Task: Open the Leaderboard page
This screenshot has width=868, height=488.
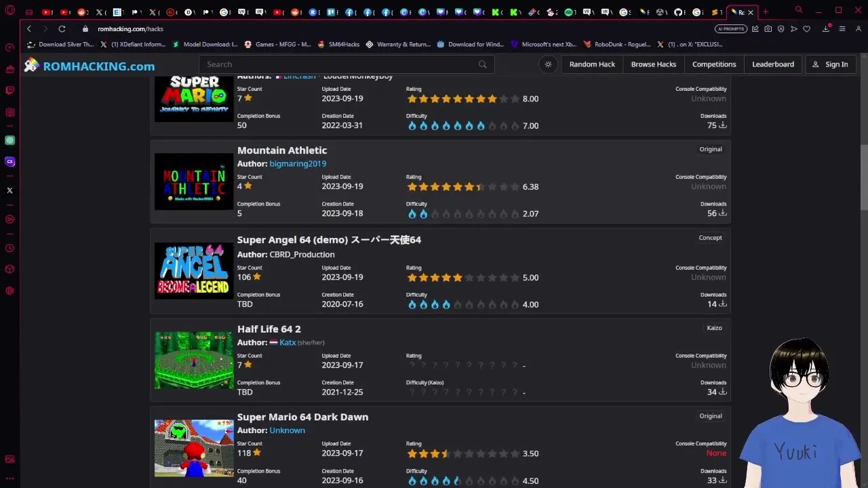Action: (x=773, y=64)
